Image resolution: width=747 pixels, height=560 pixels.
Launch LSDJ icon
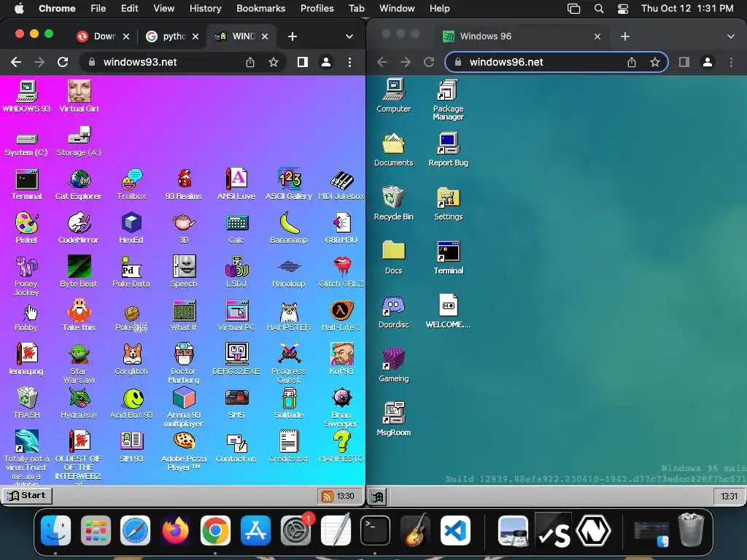pyautogui.click(x=236, y=272)
